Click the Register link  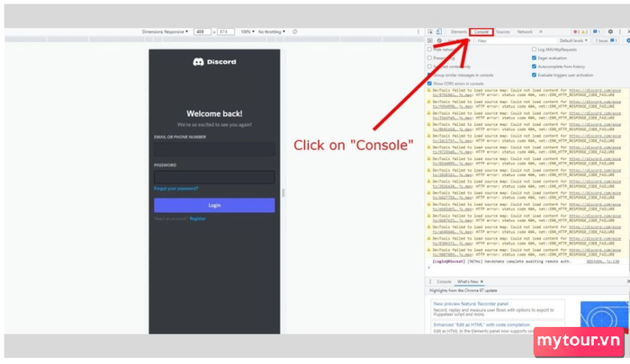coord(198,218)
